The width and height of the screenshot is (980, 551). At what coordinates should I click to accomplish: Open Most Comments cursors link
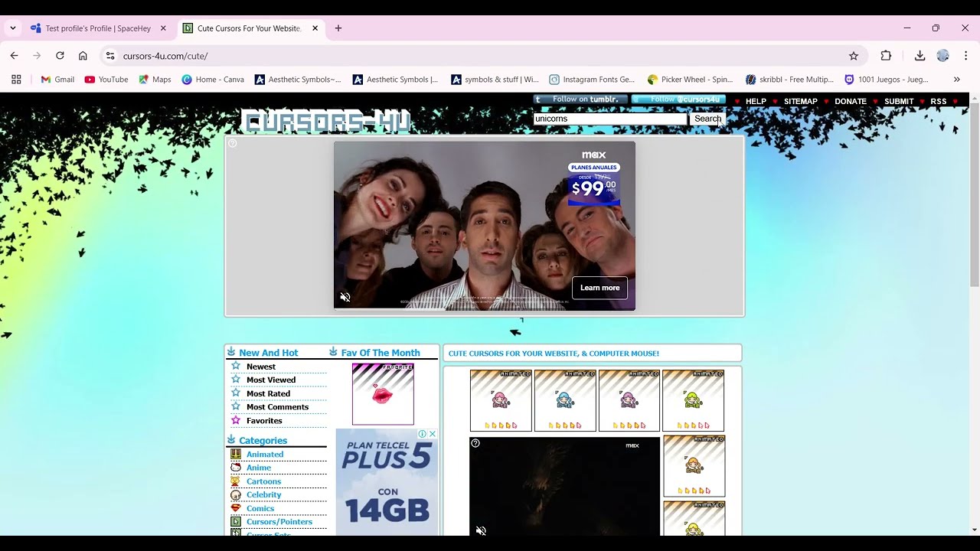(277, 406)
